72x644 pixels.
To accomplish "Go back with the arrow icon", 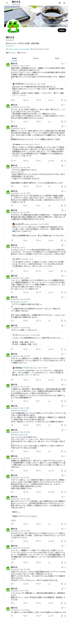I will coord(7,3).
